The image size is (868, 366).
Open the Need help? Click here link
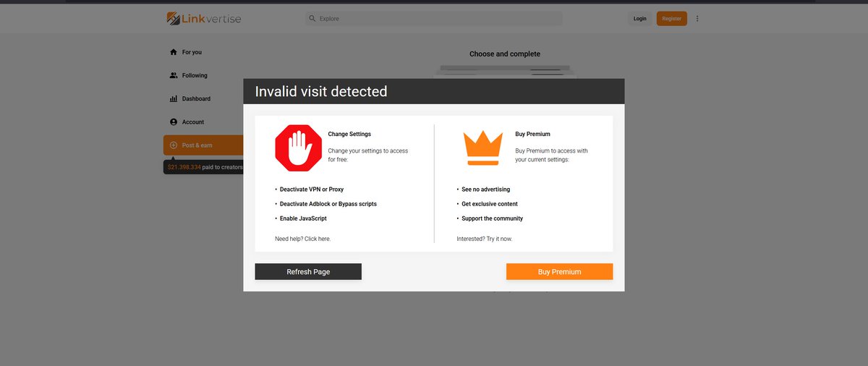click(303, 239)
